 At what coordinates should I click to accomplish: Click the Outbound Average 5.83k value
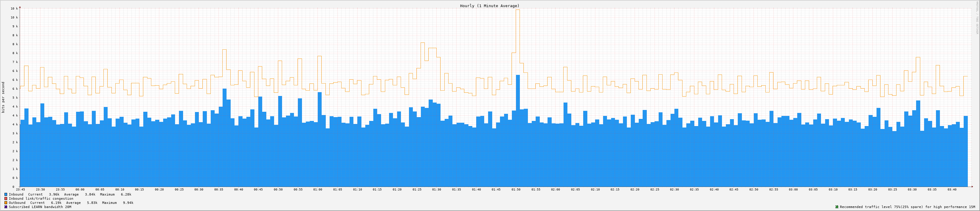92,203
